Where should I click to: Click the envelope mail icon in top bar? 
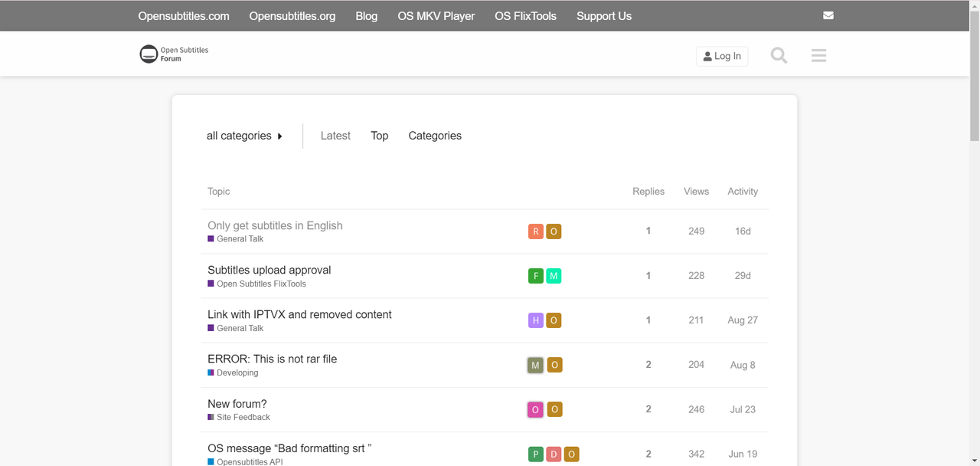[x=828, y=15]
